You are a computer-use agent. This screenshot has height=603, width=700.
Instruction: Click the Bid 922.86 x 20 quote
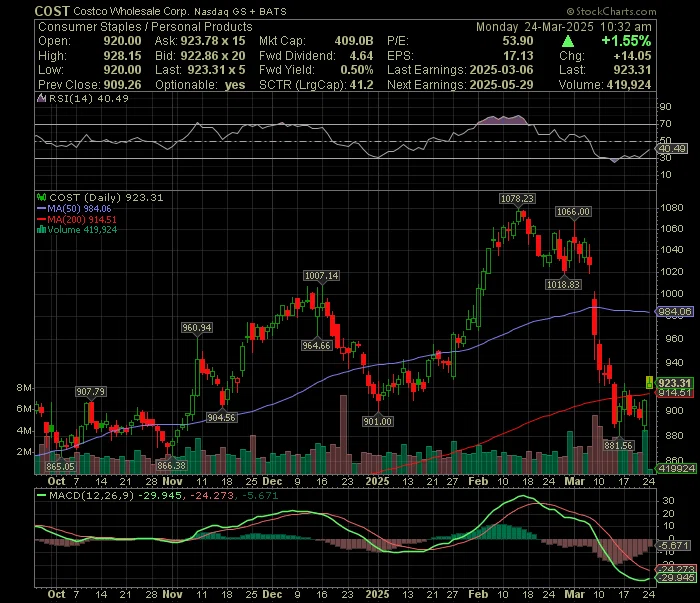click(x=213, y=56)
